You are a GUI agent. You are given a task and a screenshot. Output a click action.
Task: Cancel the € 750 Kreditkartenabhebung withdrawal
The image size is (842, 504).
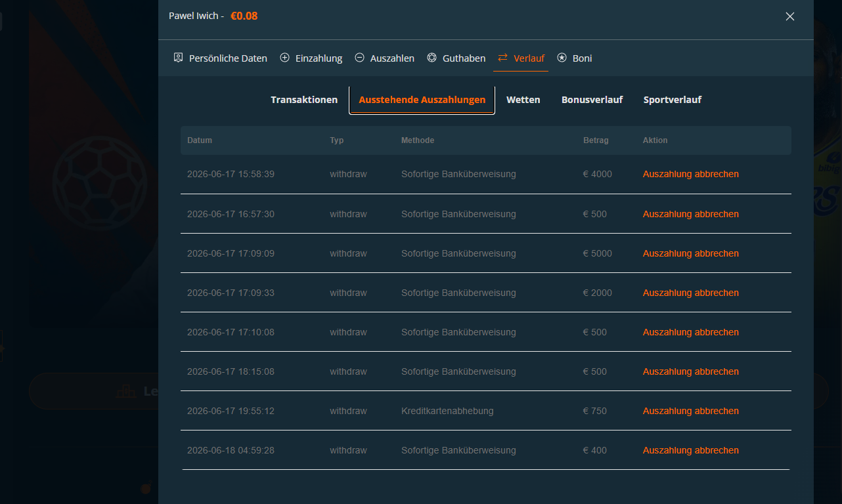click(691, 411)
